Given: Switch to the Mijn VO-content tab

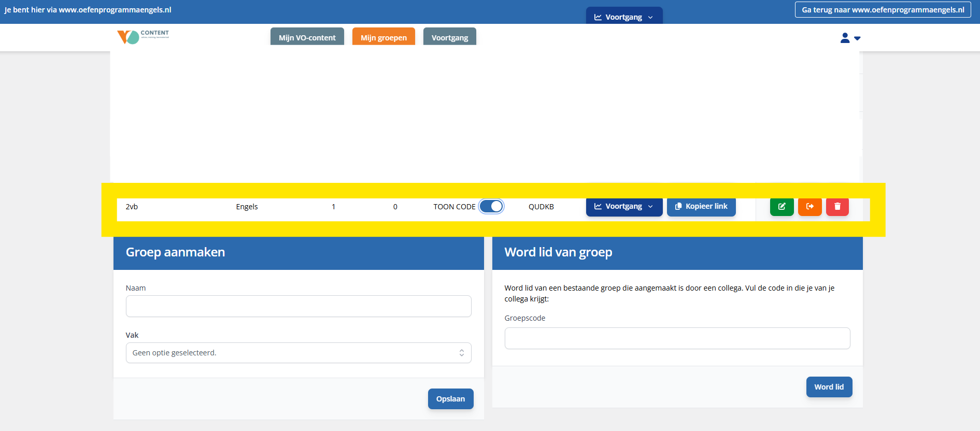Looking at the screenshot, I should [x=307, y=37].
